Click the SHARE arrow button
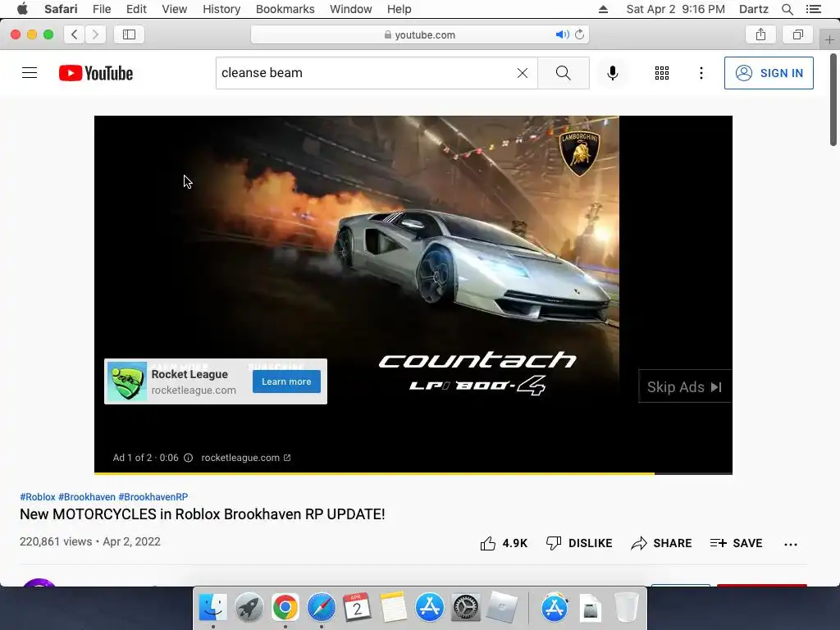Viewport: 840px width, 630px height. click(x=661, y=543)
